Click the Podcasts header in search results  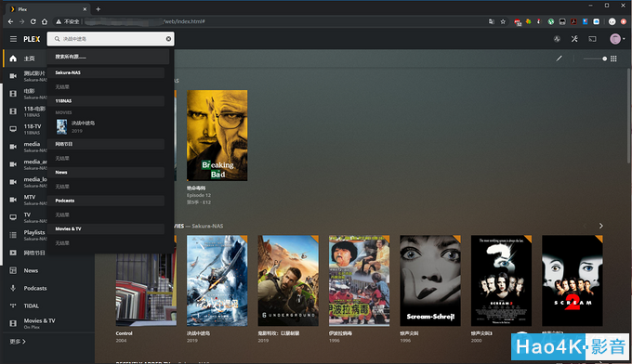(106, 201)
